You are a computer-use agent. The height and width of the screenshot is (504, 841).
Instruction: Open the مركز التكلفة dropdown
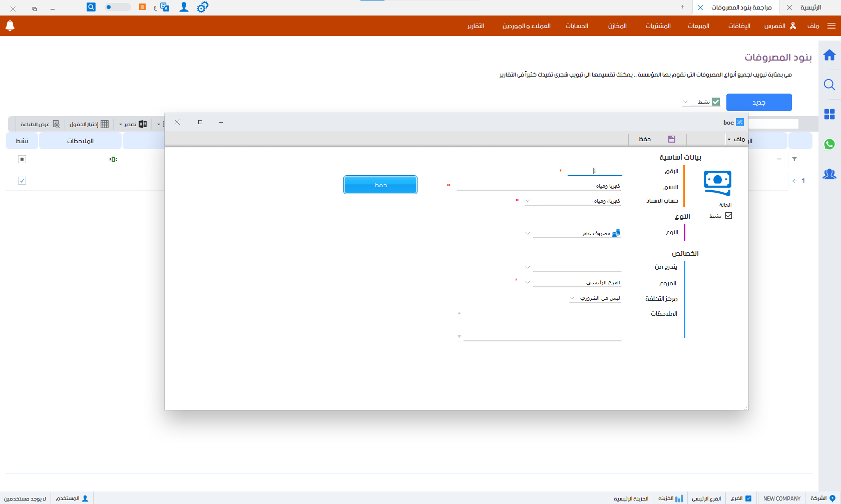click(x=572, y=298)
